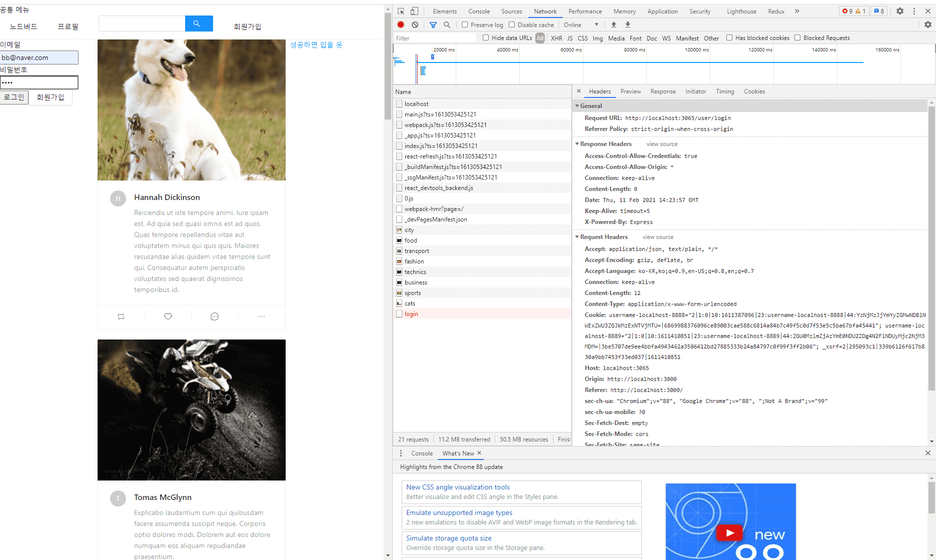Check the Blocked Requests filter
This screenshot has height=560, width=936.
797,37
